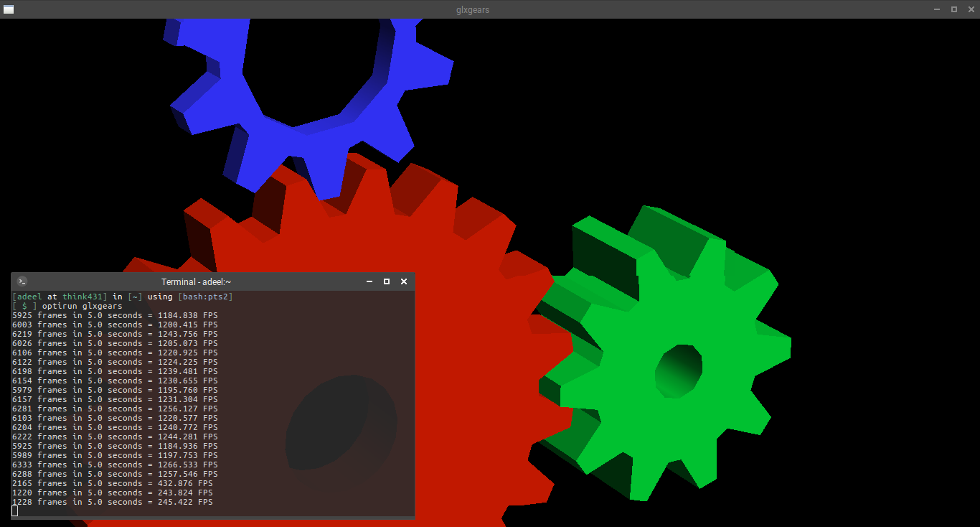Screen dimensions: 980x527
Task: Click the line ending in 1231.304 FPS
Action: [x=115, y=399]
